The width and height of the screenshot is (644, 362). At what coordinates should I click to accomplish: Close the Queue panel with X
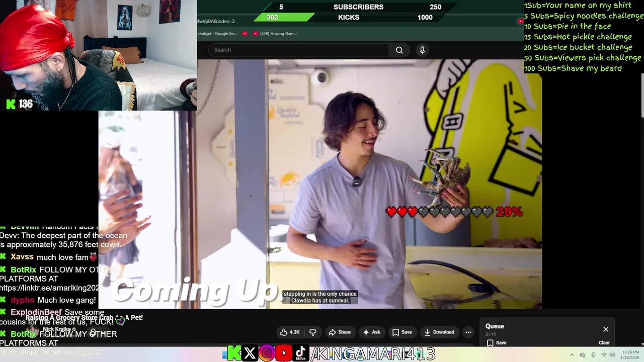coord(606,329)
